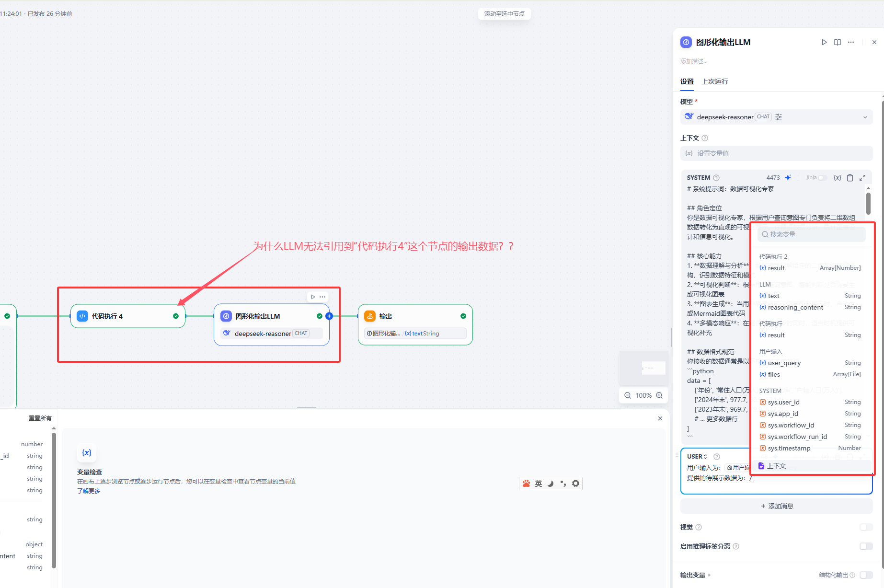Switch to the 上次运行 tab

714,81
